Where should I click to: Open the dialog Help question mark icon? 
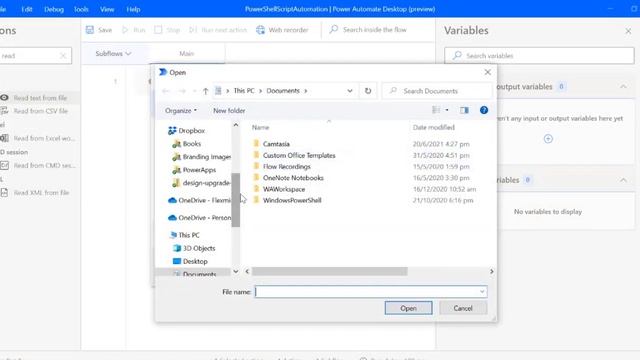484,110
